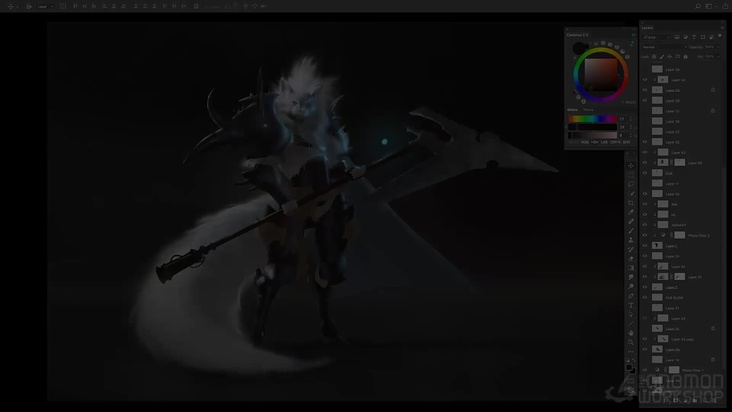This screenshot has width=732, height=412.
Task: Select the Eyedropper tool
Action: pyautogui.click(x=631, y=212)
